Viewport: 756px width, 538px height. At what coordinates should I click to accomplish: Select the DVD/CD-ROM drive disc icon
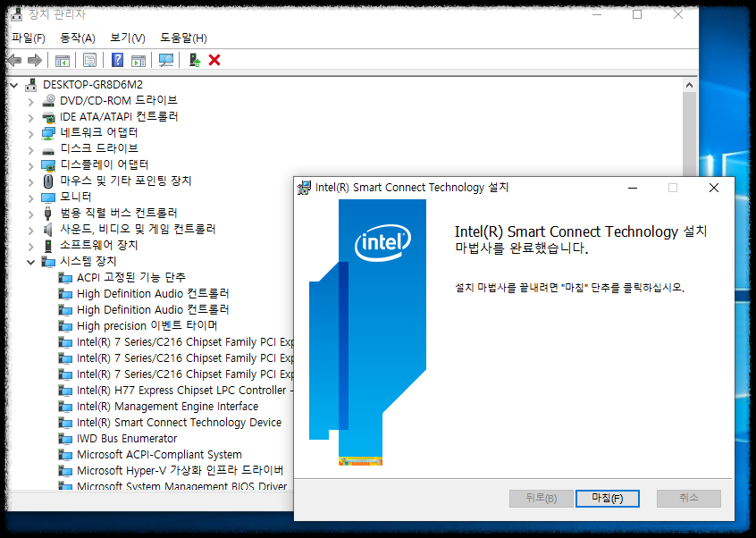[48, 101]
